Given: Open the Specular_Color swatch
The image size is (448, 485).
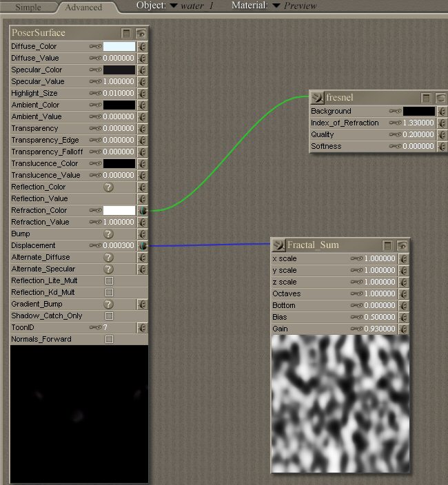Looking at the screenshot, I should pos(119,70).
